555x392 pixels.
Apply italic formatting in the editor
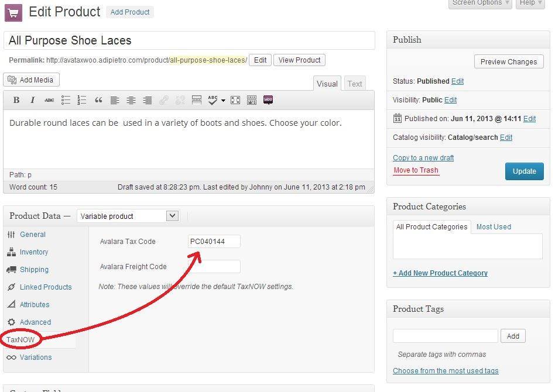click(33, 100)
